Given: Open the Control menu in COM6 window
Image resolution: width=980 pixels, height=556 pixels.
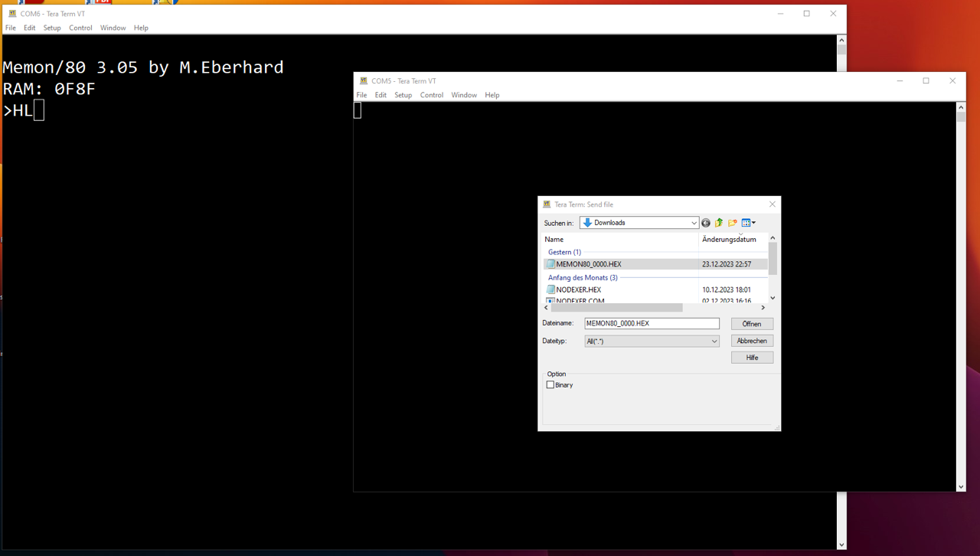Looking at the screenshot, I should coord(80,28).
